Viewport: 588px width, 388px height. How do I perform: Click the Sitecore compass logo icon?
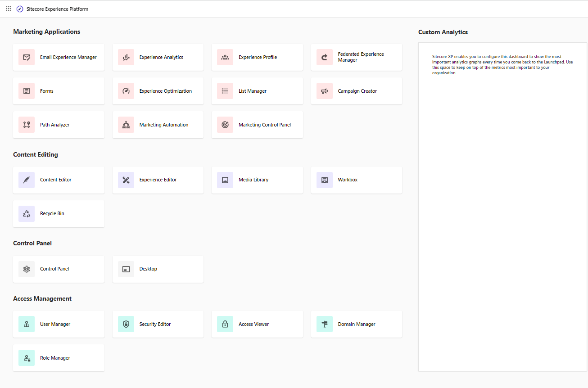[x=20, y=9]
